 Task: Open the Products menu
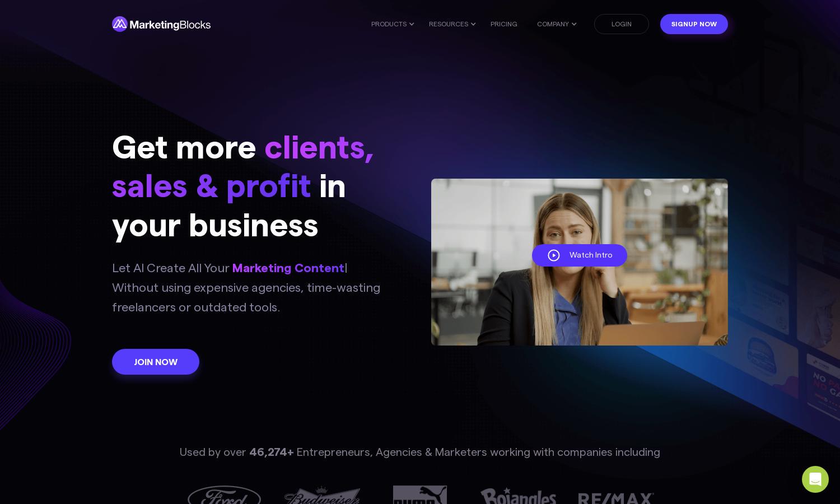click(389, 24)
